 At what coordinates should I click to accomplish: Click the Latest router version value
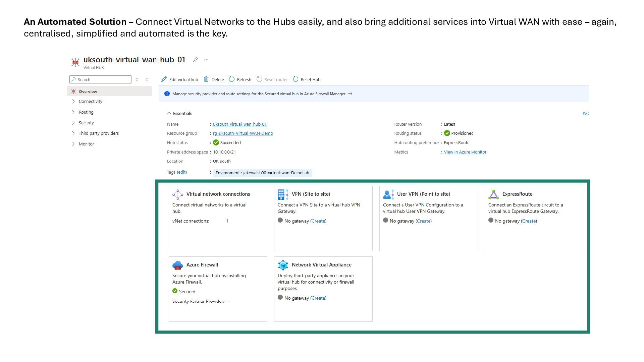(x=449, y=124)
